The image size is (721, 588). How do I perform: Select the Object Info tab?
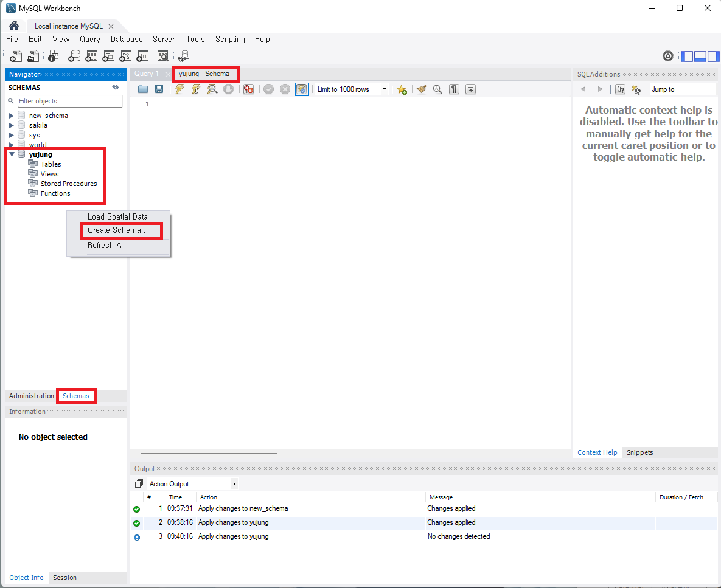[26, 578]
